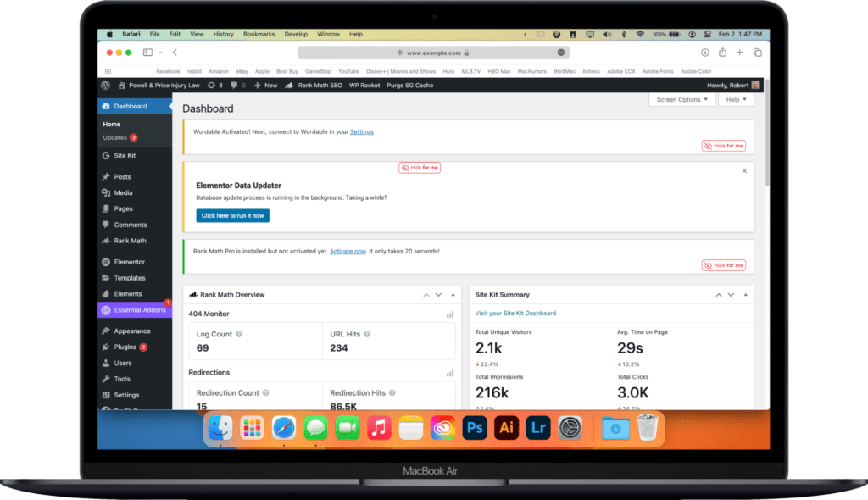
Task: Expand the Screen Options dropdown
Action: 682,100
